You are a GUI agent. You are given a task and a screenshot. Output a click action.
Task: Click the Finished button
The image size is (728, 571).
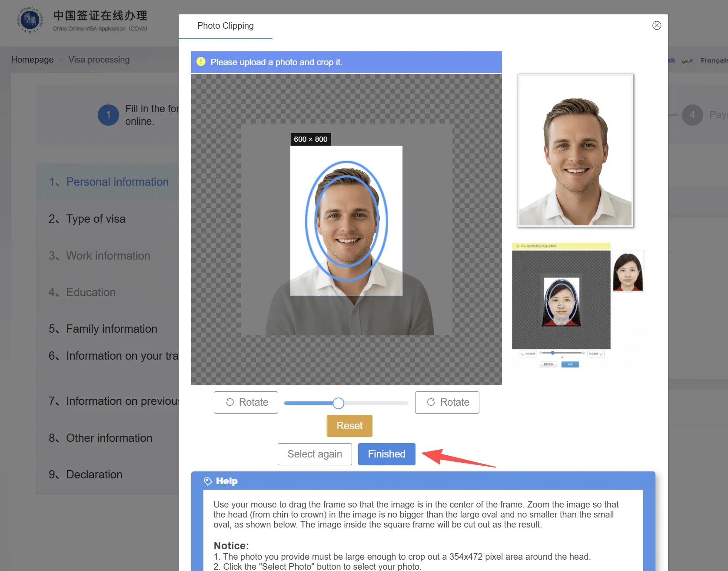pyautogui.click(x=386, y=454)
